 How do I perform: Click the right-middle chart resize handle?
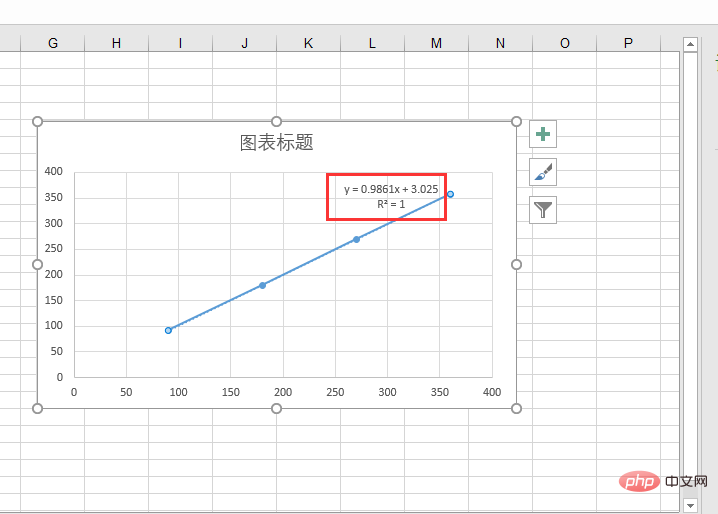click(516, 264)
